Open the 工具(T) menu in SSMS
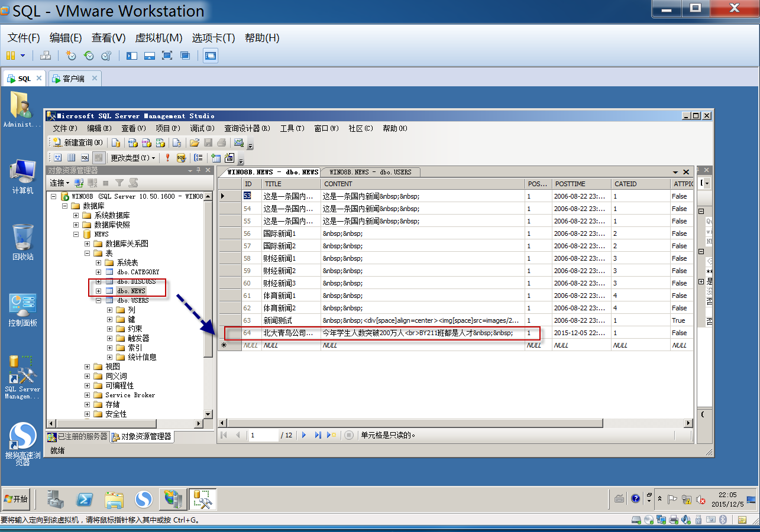Viewport: 760px width, 532px height. [292, 128]
